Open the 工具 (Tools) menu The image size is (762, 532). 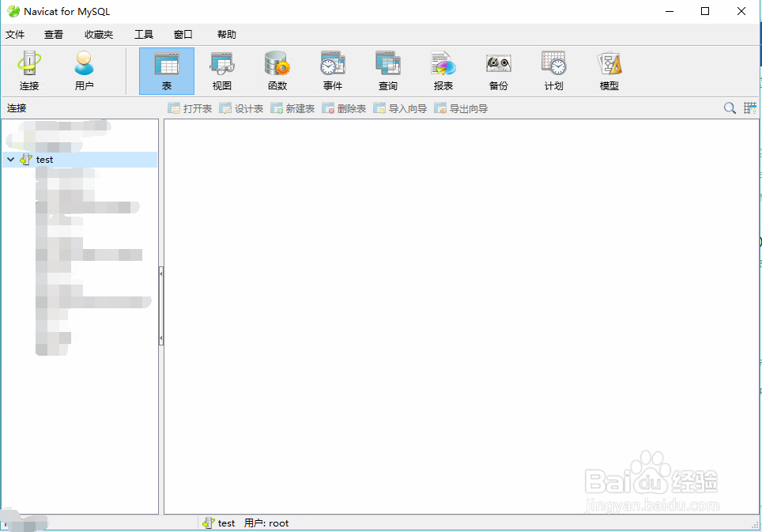coord(144,35)
